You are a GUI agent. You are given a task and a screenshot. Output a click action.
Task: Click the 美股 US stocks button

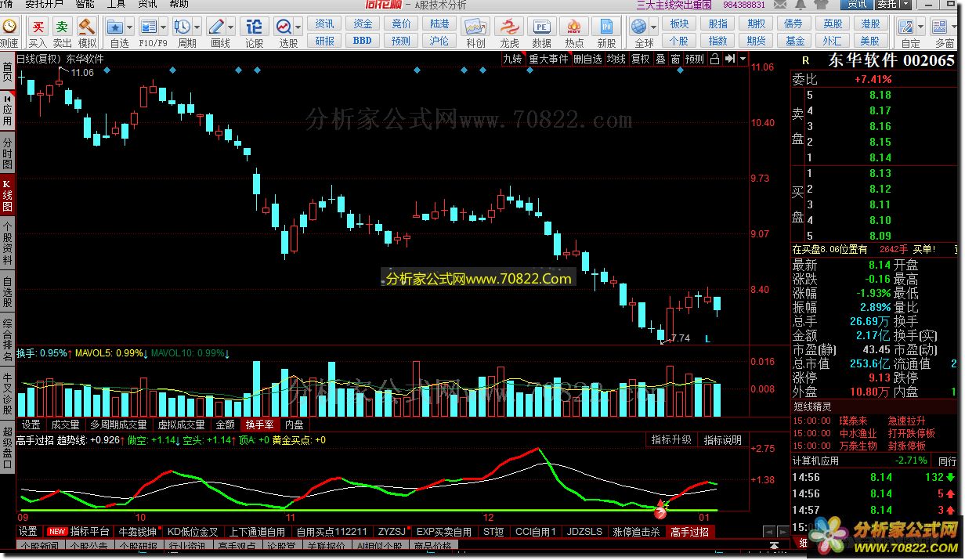point(870,41)
